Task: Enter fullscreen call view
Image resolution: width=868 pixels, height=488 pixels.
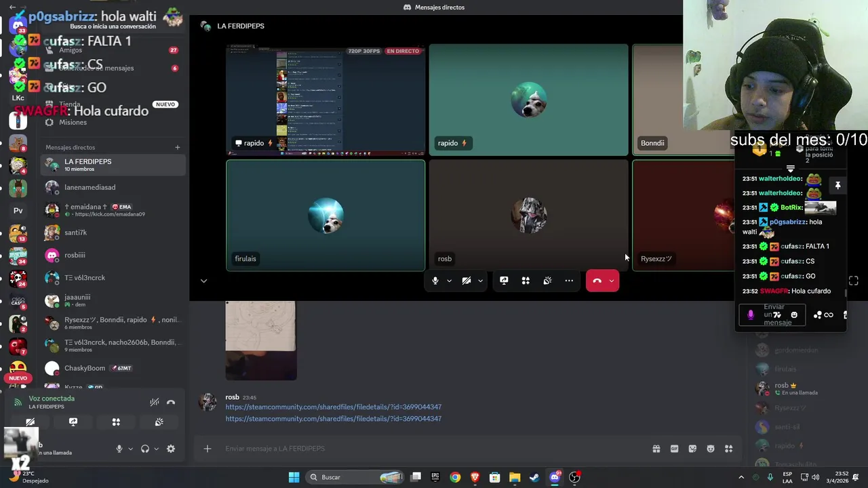Action: 854,281
